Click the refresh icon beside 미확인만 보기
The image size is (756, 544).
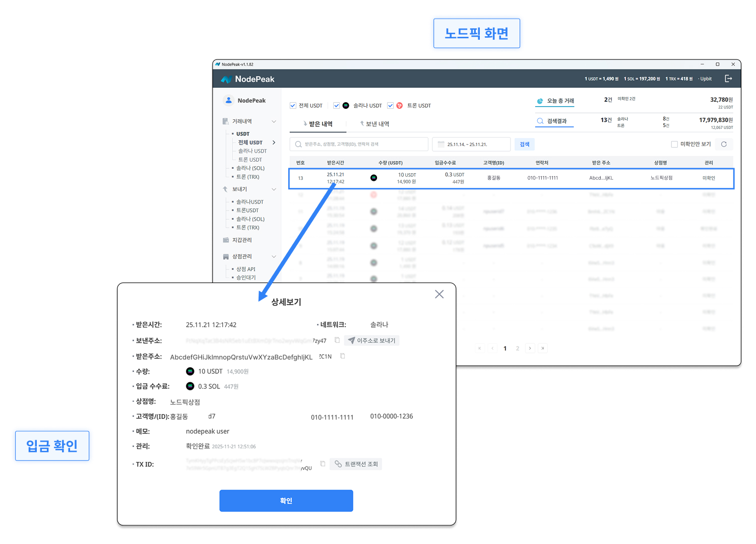coord(724,145)
